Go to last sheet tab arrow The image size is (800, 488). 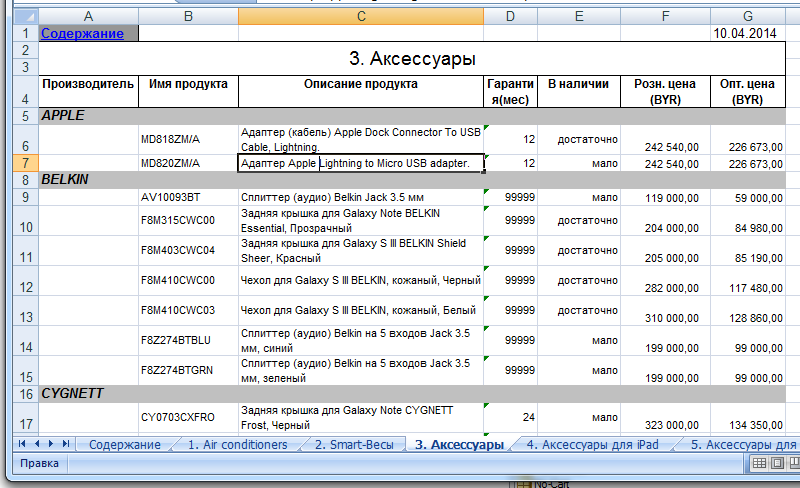tap(65, 444)
